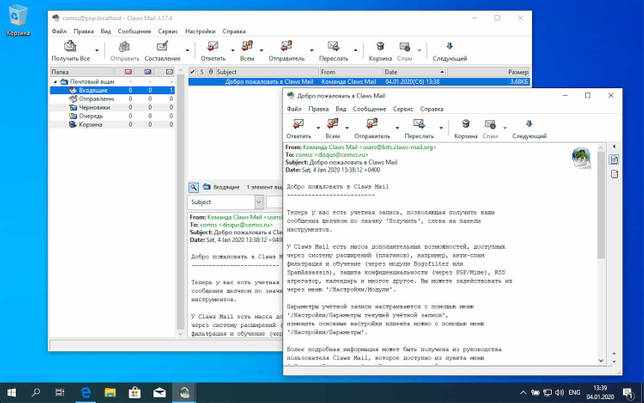Click the new-messages column icon in folder header
This screenshot has width=644, height=403.
click(x=129, y=72)
